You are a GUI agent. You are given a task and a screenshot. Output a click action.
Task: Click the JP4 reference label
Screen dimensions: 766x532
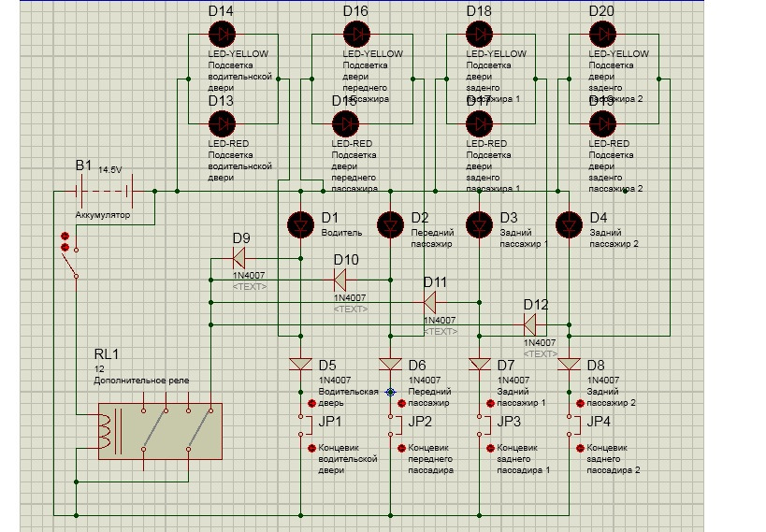coord(599,421)
